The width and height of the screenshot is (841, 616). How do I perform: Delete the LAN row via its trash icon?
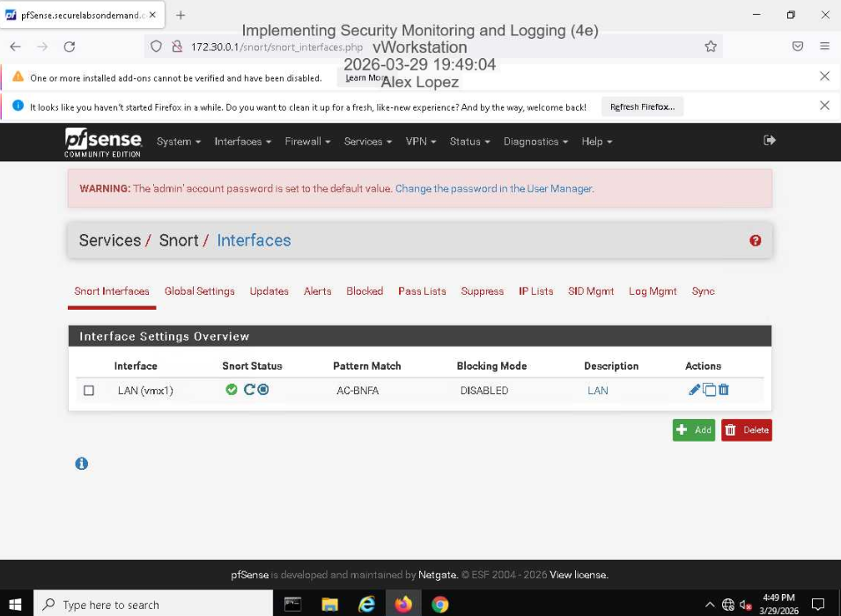click(723, 390)
